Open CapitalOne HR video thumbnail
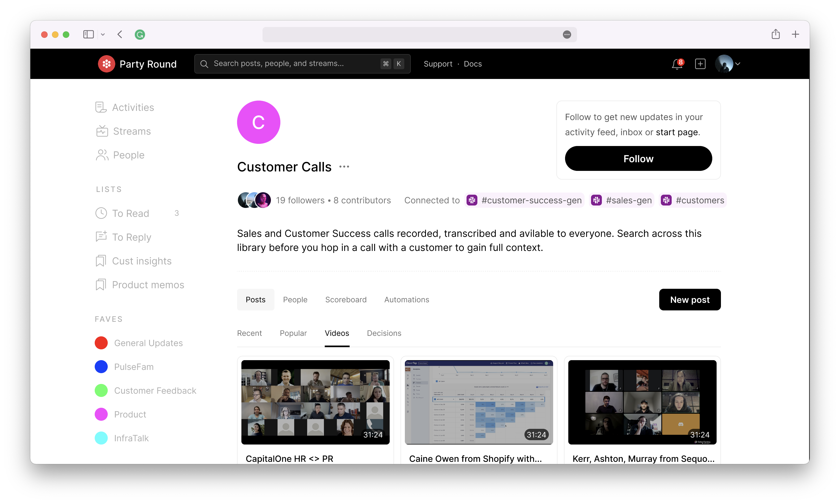The image size is (840, 504). 315,402
